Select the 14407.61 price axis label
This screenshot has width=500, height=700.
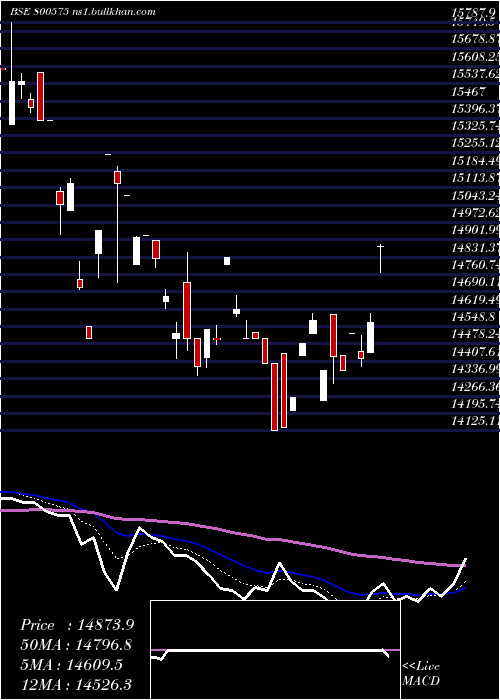[x=475, y=352]
